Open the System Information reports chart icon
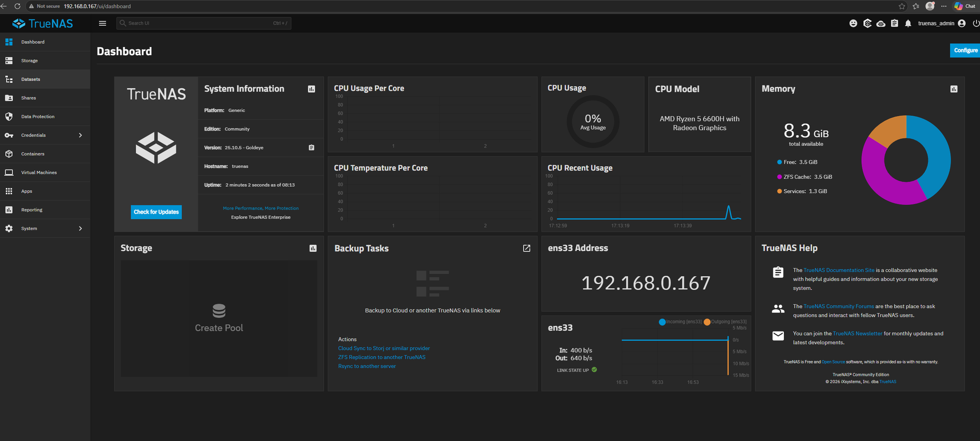980x441 pixels. coord(311,89)
